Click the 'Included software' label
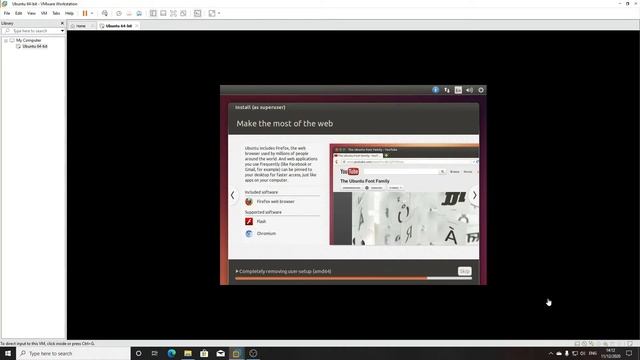Image resolution: width=640 pixels, height=360 pixels. [x=261, y=192]
